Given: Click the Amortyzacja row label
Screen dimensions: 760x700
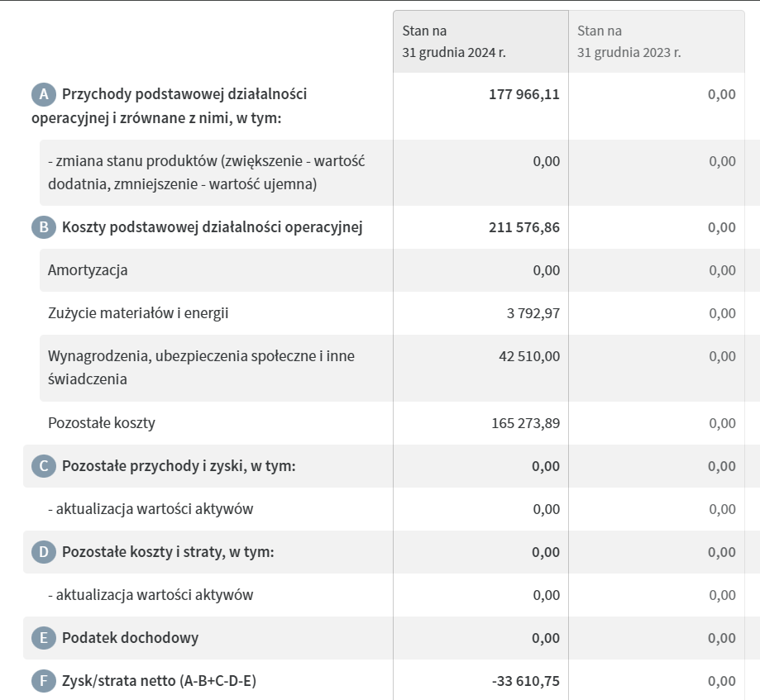Looking at the screenshot, I should click(88, 270).
